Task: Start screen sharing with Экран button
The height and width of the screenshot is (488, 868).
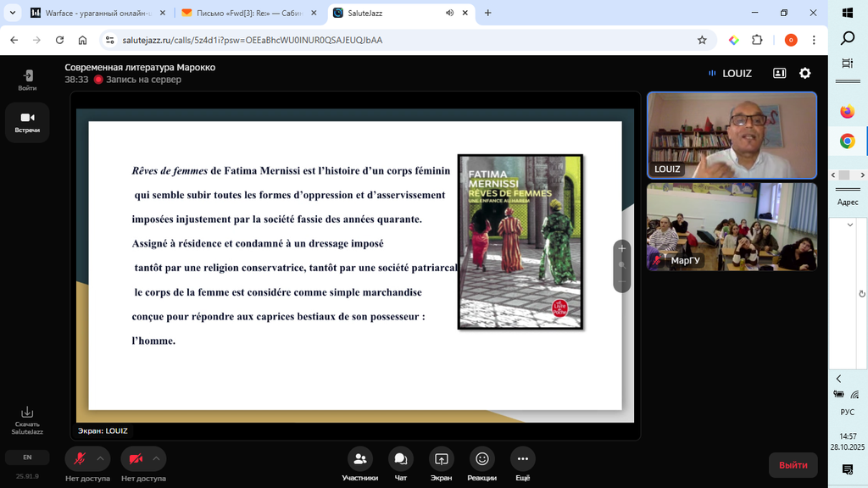Action: click(441, 459)
